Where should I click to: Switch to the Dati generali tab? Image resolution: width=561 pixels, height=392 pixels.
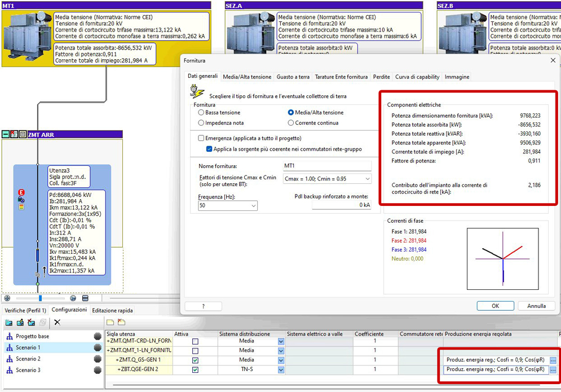coord(202,76)
